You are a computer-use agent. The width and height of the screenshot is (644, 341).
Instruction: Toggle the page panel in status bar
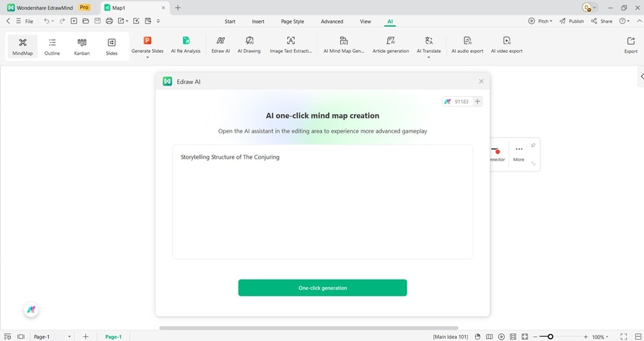coord(21,337)
